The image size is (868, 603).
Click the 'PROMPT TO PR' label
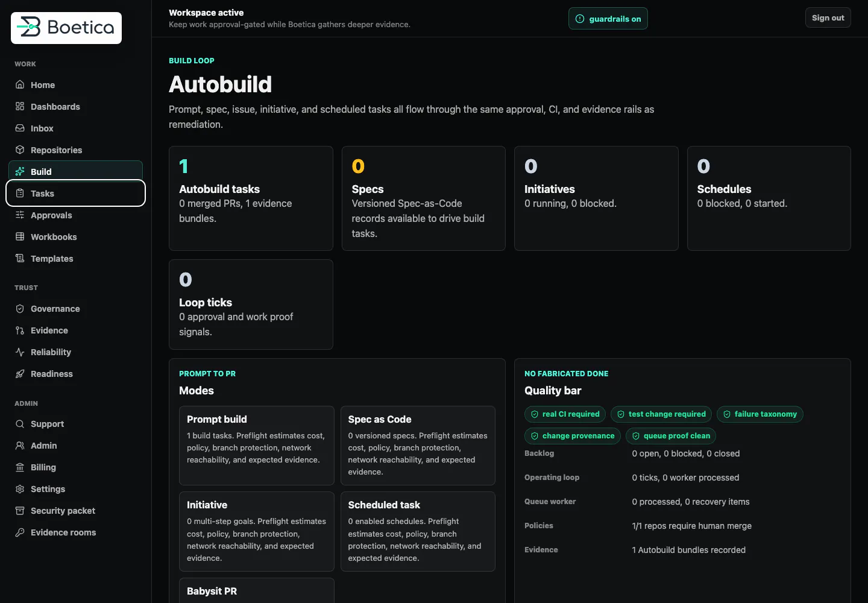tap(207, 374)
